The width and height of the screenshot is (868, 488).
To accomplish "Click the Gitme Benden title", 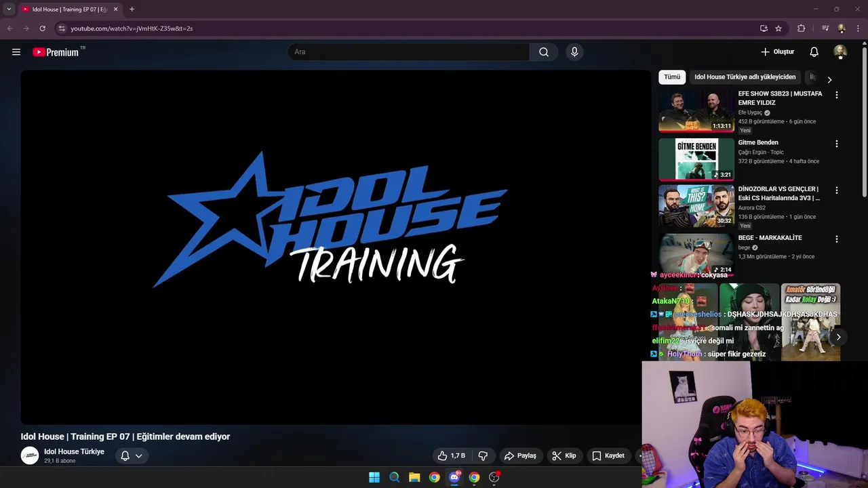I will tap(758, 142).
